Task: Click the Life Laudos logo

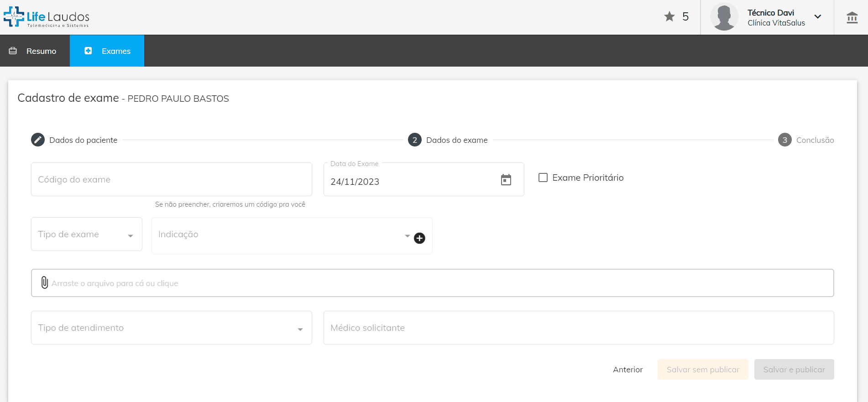Action: [47, 17]
